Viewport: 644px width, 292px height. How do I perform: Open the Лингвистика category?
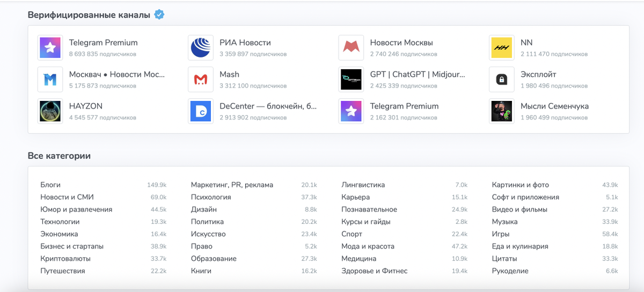pos(363,185)
